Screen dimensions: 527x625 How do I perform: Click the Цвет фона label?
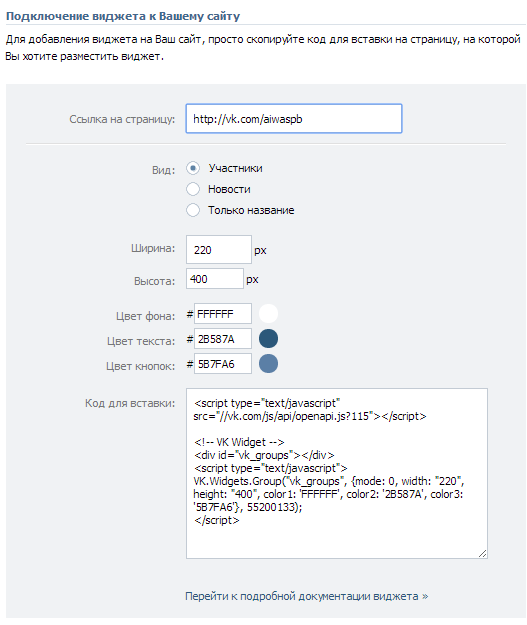[146, 316]
